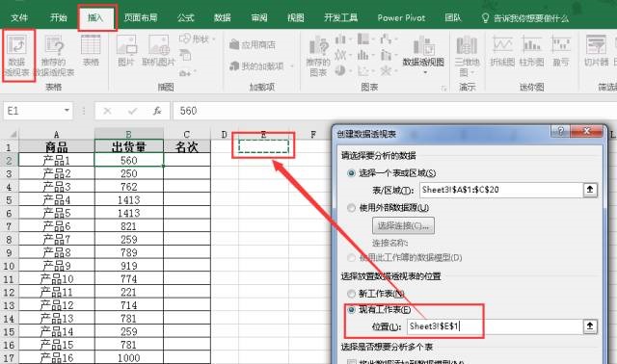Select cell with value 762
The height and width of the screenshot is (364, 617).
(128, 186)
